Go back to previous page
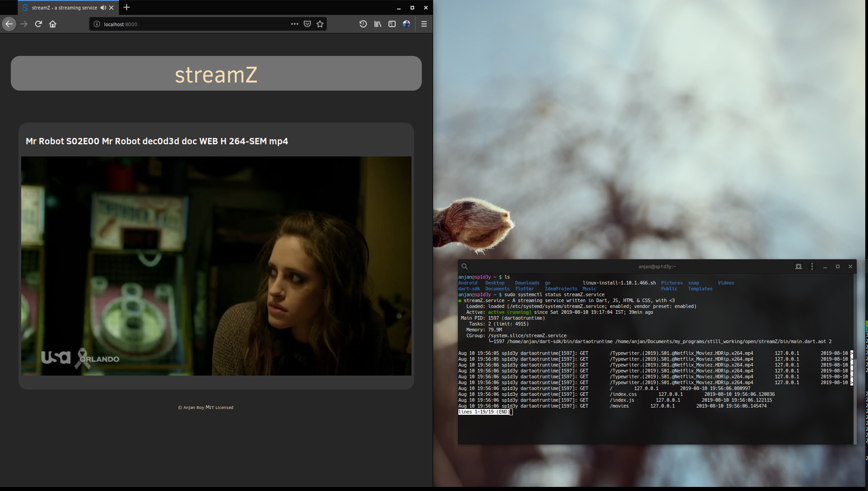 coord(9,24)
